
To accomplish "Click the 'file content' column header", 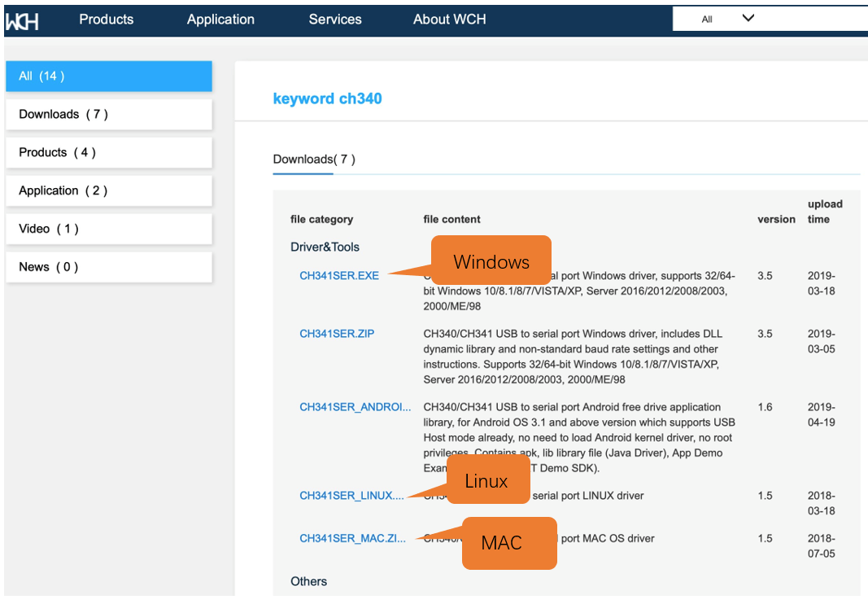I will [451, 220].
